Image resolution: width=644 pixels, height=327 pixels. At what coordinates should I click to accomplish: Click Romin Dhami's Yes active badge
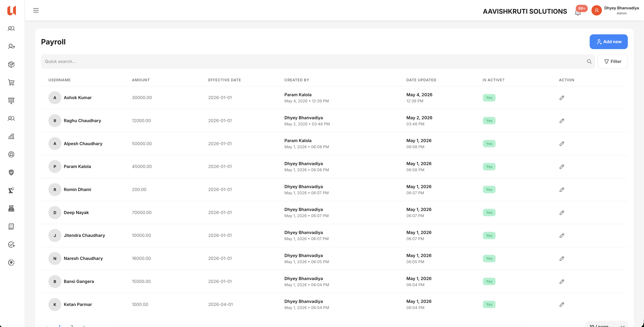489,190
